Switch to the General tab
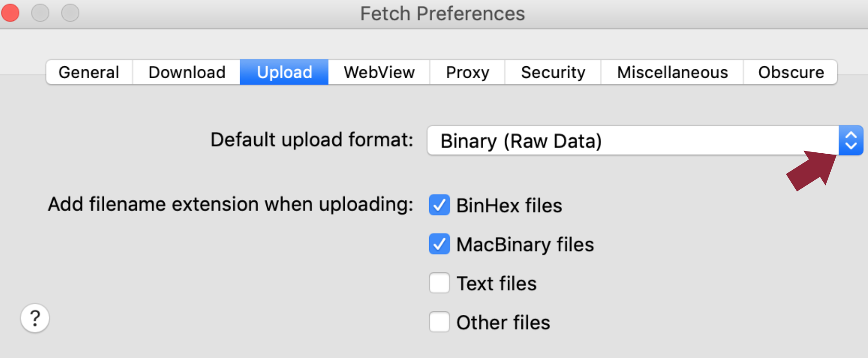This screenshot has width=868, height=358. (x=89, y=72)
